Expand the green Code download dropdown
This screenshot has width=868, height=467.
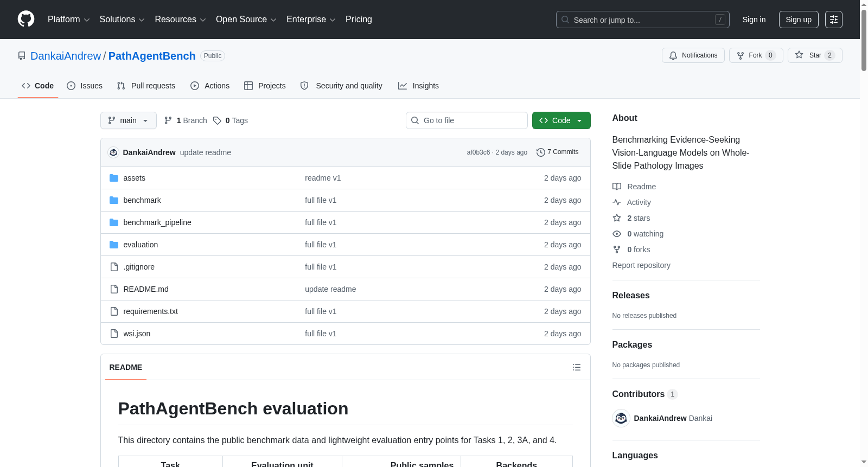(x=561, y=120)
